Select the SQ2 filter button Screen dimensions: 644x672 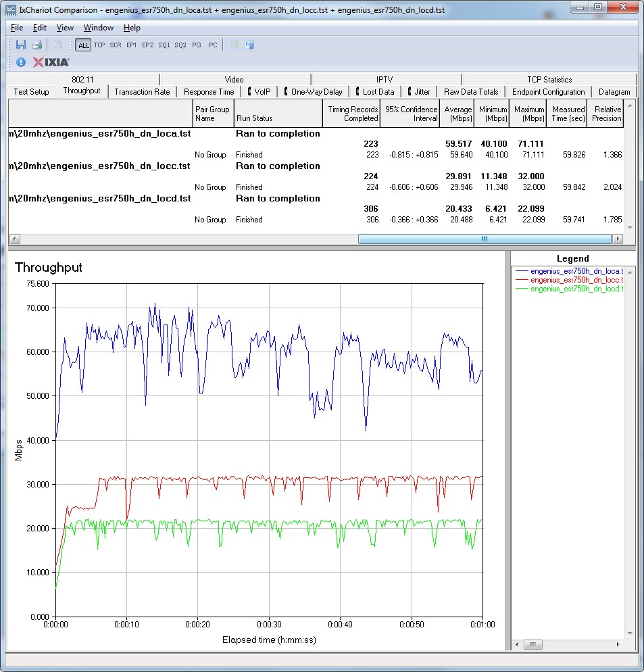click(x=180, y=45)
